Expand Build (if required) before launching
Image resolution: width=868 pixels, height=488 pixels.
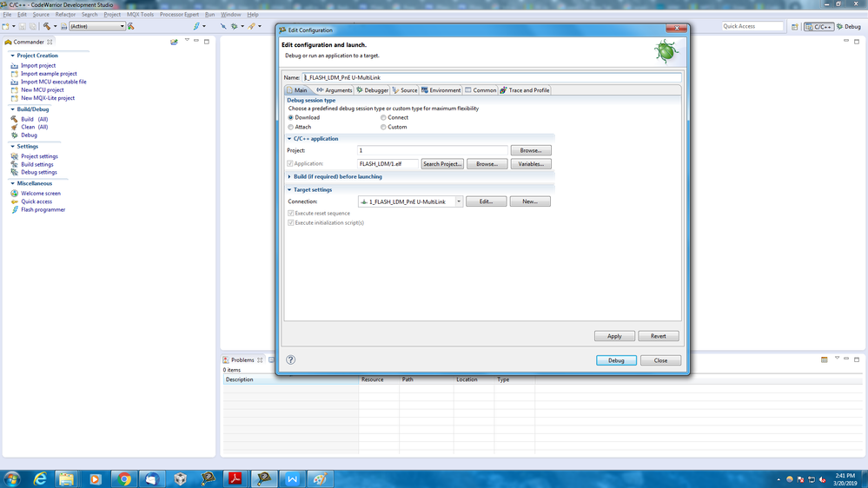point(289,176)
